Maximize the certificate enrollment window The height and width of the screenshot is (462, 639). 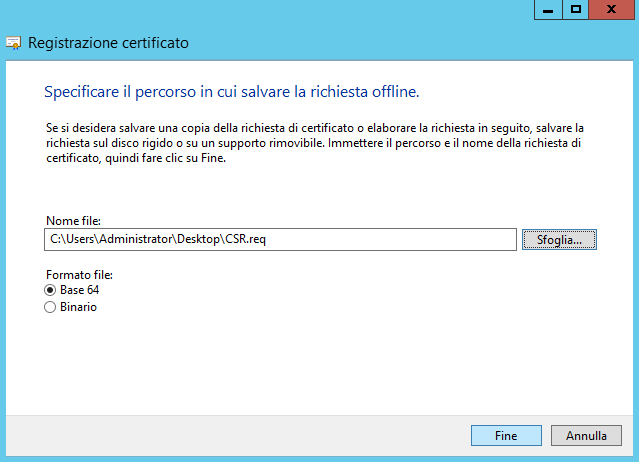[x=576, y=9]
